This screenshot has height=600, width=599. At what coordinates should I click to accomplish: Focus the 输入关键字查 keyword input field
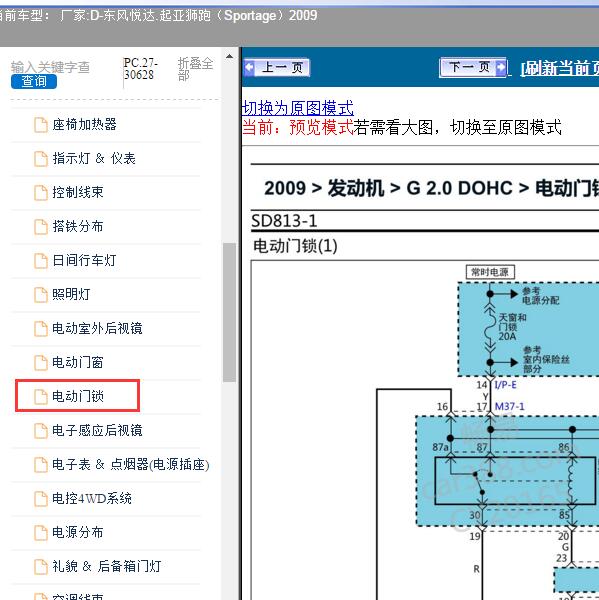[50, 67]
